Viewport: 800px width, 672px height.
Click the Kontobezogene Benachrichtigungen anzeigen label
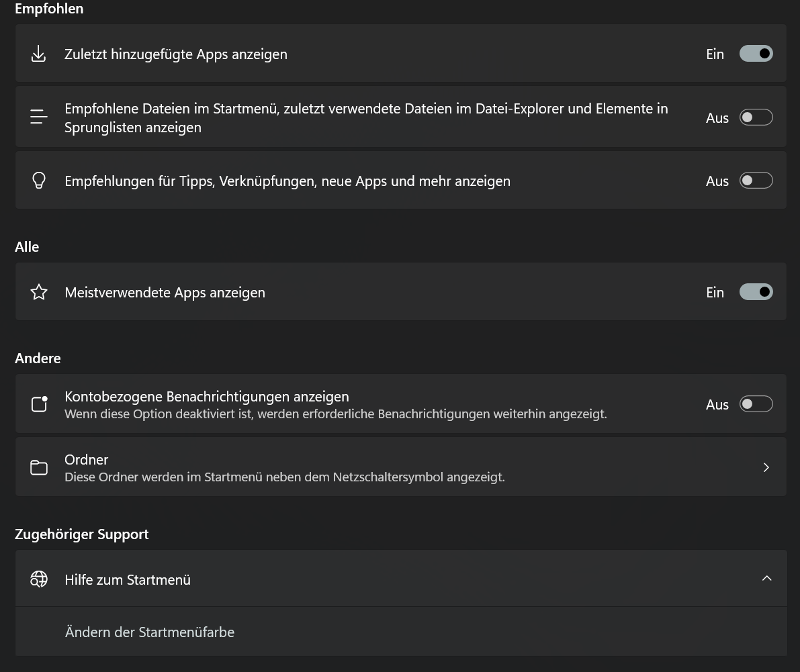pos(207,397)
